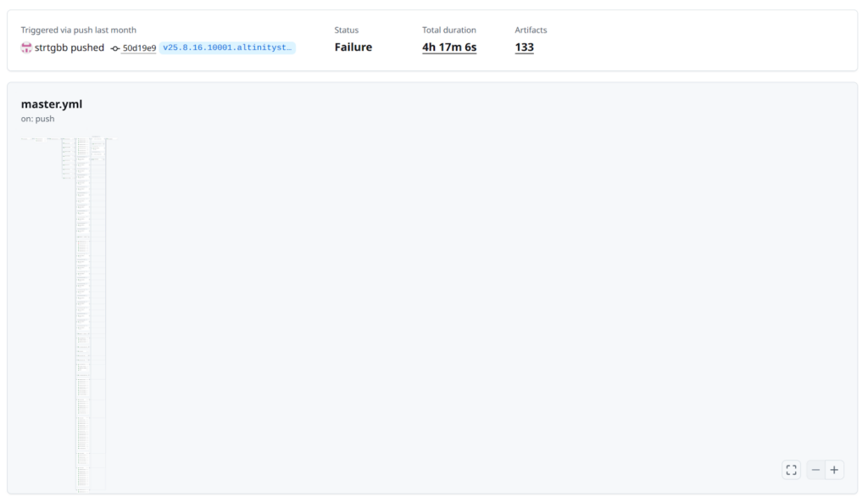Click the strtgbb user avatar

26,48
